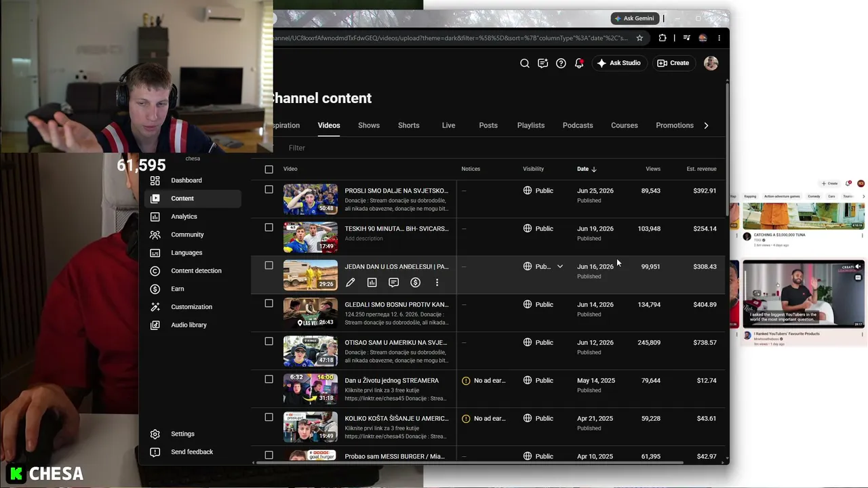Click the Dashboard icon in the Studio sidebar
The width and height of the screenshot is (868, 488).
tap(155, 180)
